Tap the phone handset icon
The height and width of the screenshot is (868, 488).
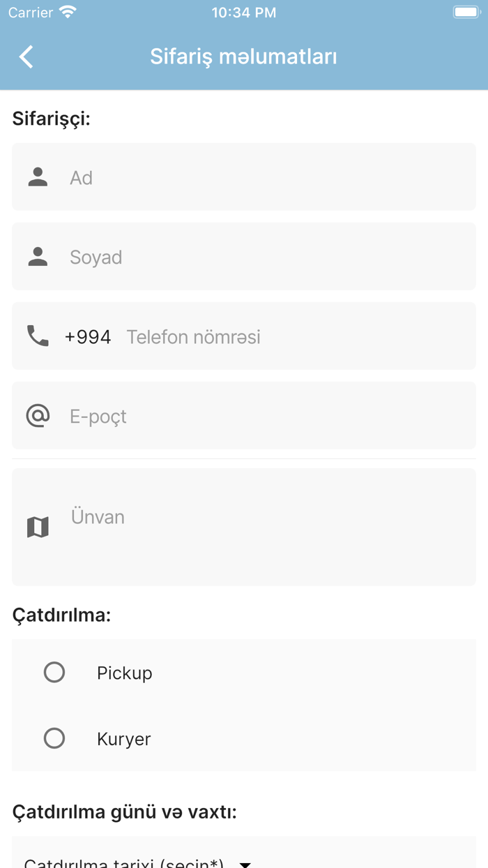(38, 336)
